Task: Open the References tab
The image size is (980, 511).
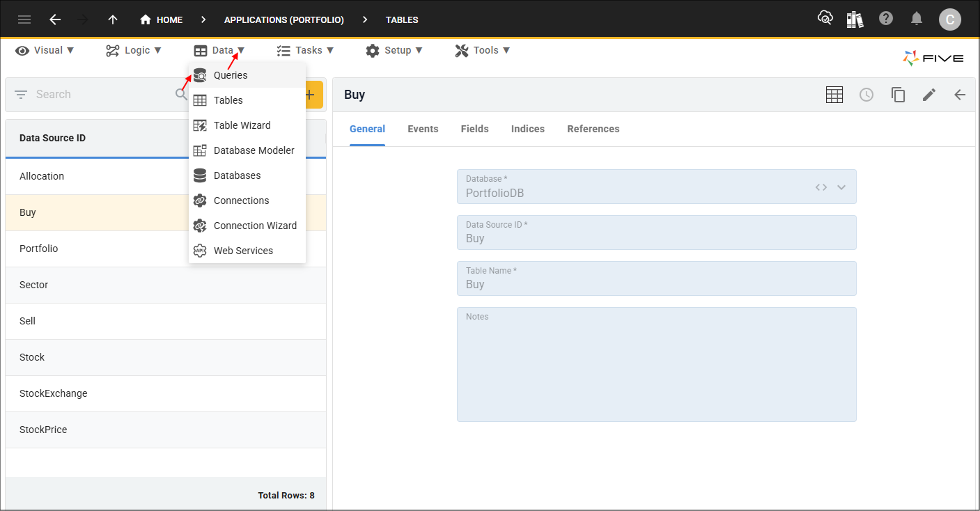Action: point(593,129)
